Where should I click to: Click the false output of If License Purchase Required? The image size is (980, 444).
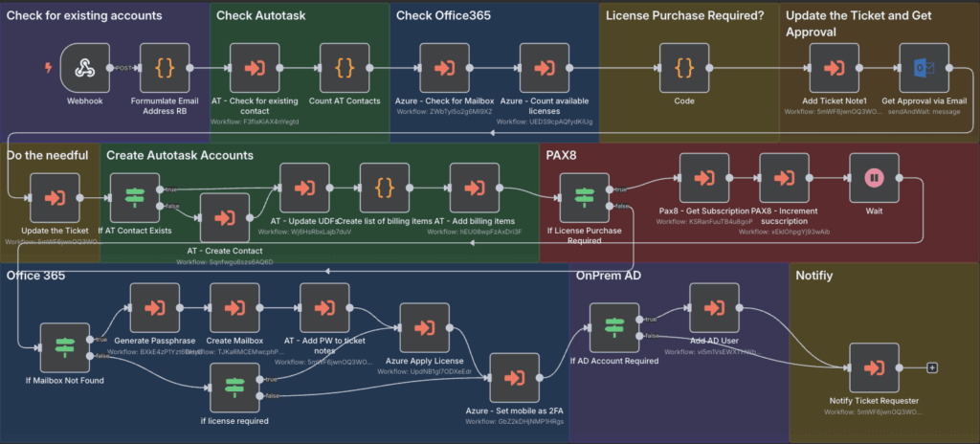[610, 207]
